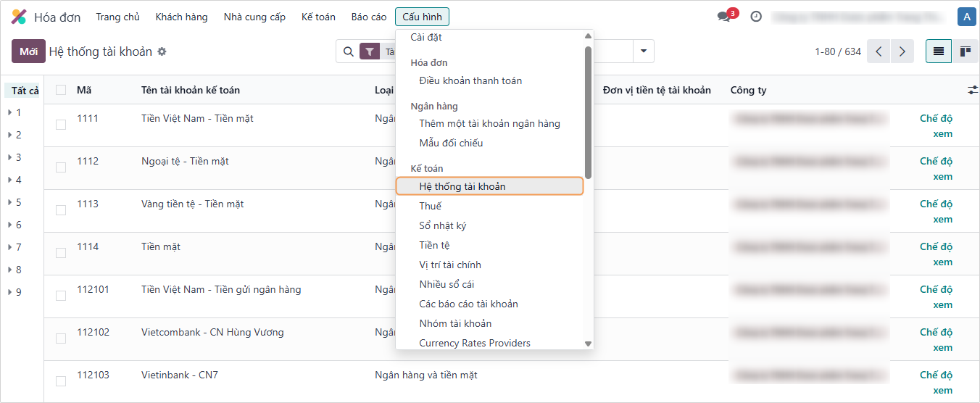This screenshot has height=403, width=980.
Task: Click the search magnifier icon
Action: pos(348,51)
